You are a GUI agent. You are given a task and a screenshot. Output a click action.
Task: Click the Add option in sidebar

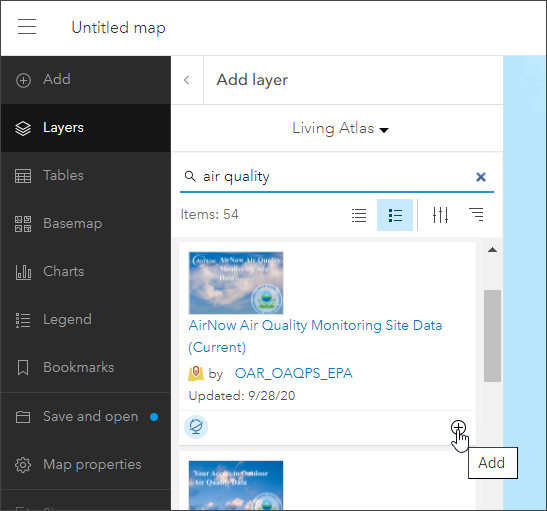pyautogui.click(x=85, y=80)
